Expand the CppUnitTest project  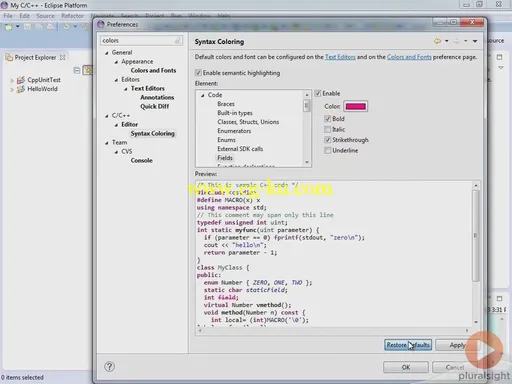point(12,80)
